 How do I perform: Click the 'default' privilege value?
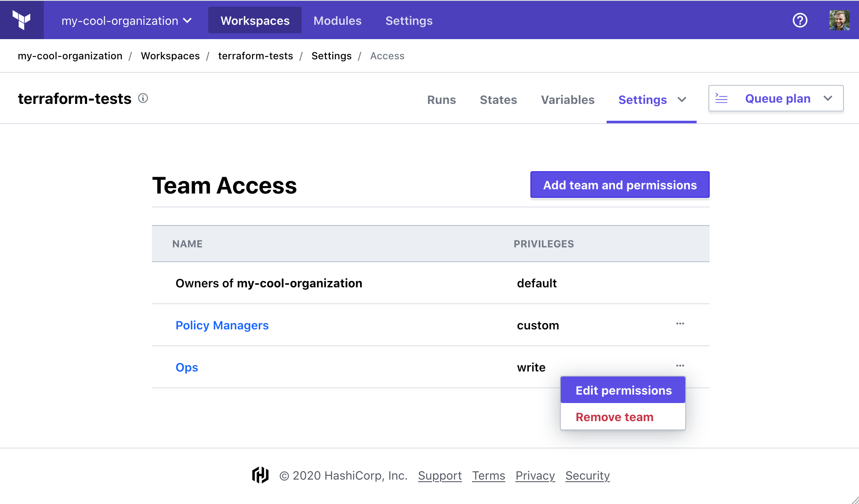coord(537,283)
